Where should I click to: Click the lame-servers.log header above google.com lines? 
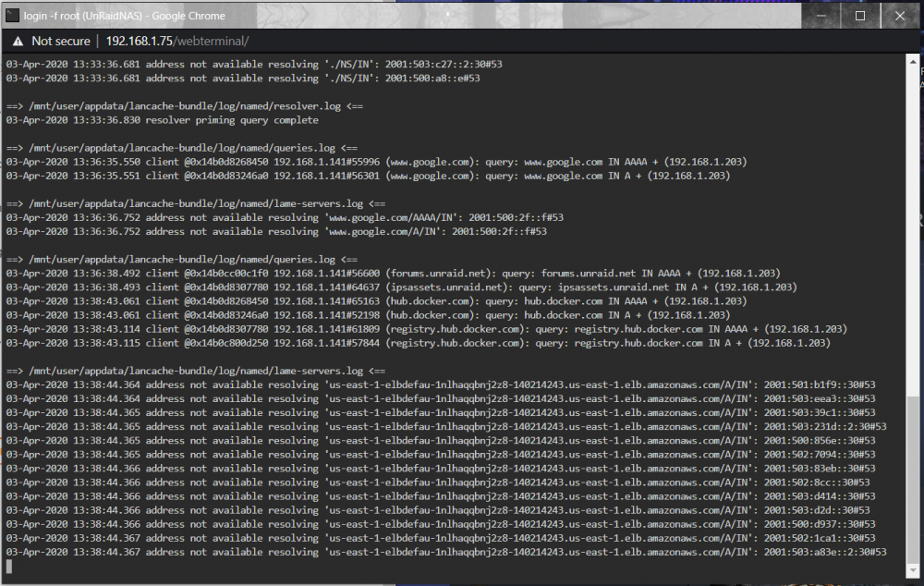pyautogui.click(x=196, y=203)
